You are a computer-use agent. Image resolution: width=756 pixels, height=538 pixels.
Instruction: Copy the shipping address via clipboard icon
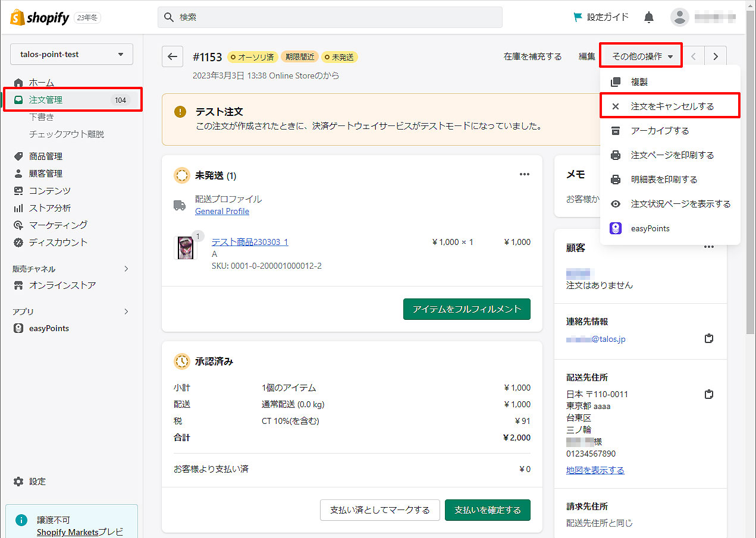pyautogui.click(x=708, y=395)
